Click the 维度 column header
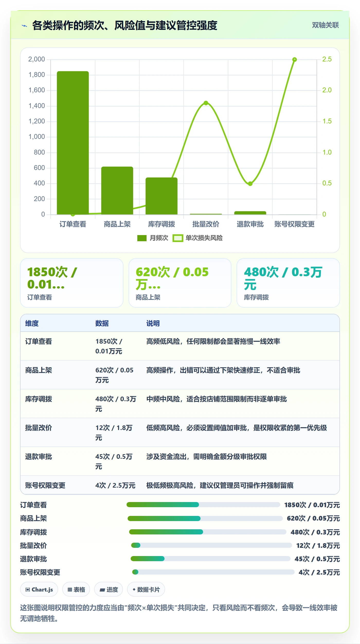Screen dimensions: 360x644 point(32,323)
